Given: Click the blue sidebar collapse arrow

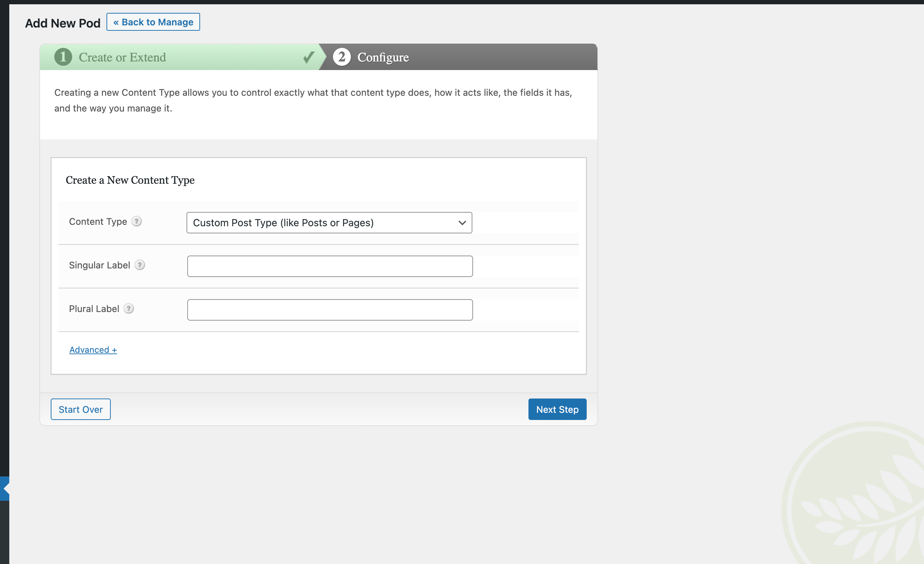Looking at the screenshot, I should [x=4, y=488].
